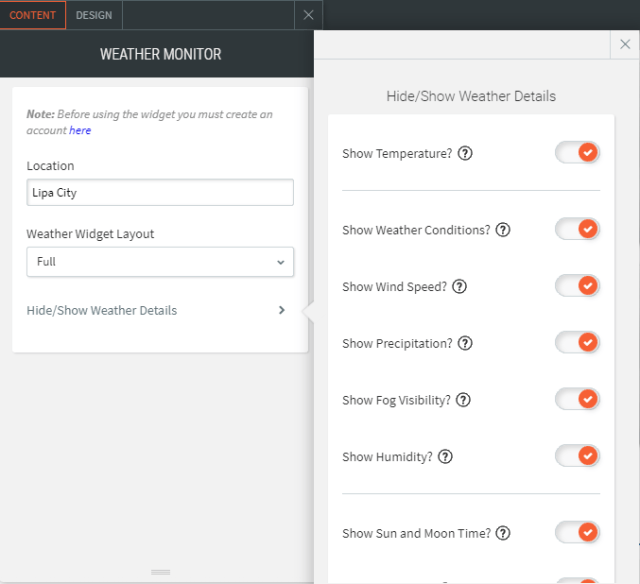Click help icon next to Show Temperature

pyautogui.click(x=465, y=154)
